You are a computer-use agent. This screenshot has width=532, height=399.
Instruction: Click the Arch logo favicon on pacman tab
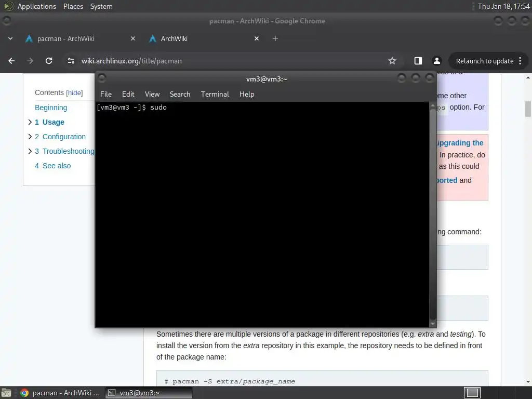tap(29, 38)
